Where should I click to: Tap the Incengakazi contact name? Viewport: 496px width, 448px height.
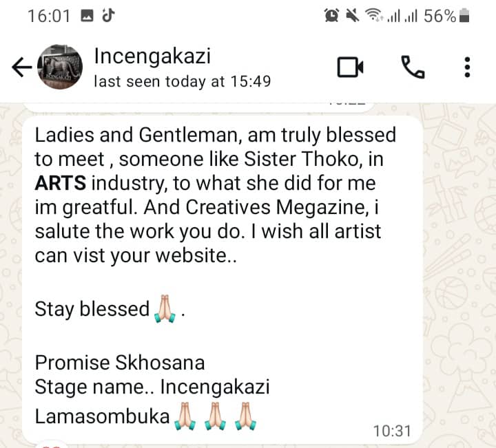(x=152, y=56)
